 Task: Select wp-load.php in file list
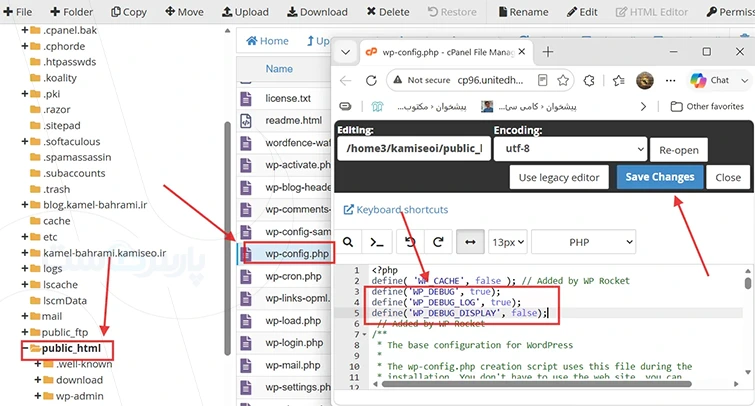point(293,321)
